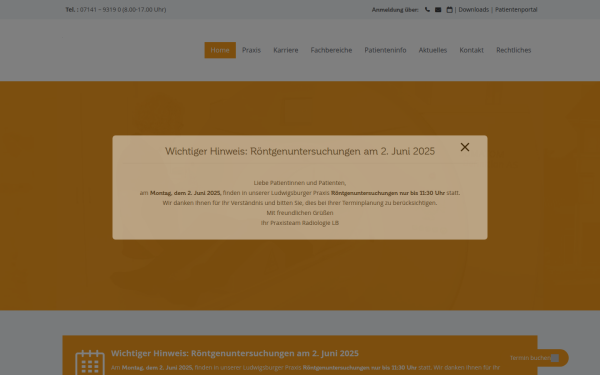Open the Aktuelles menu
The height and width of the screenshot is (375, 600).
tap(433, 50)
